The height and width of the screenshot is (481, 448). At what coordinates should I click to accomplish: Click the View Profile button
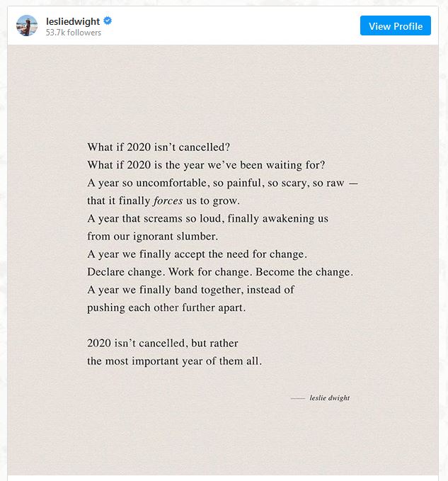click(x=396, y=26)
